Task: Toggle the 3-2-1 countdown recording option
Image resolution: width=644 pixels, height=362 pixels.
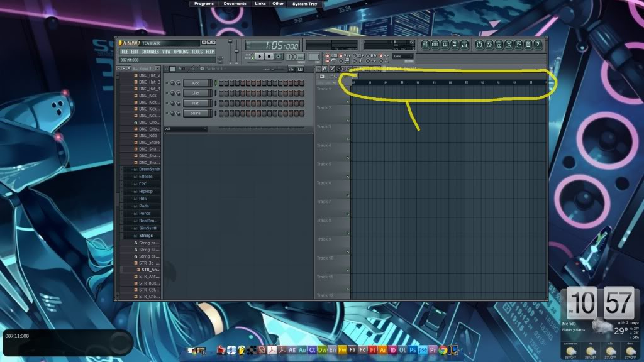Action: (x=341, y=55)
